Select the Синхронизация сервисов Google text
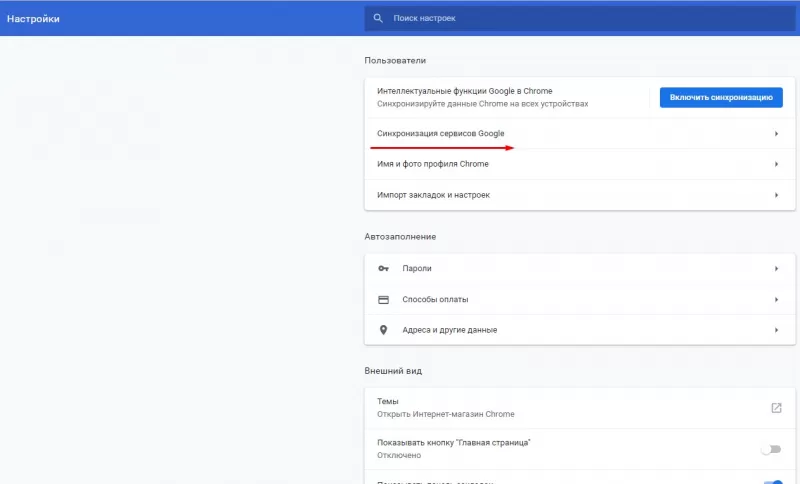The width and height of the screenshot is (800, 484). (x=440, y=134)
